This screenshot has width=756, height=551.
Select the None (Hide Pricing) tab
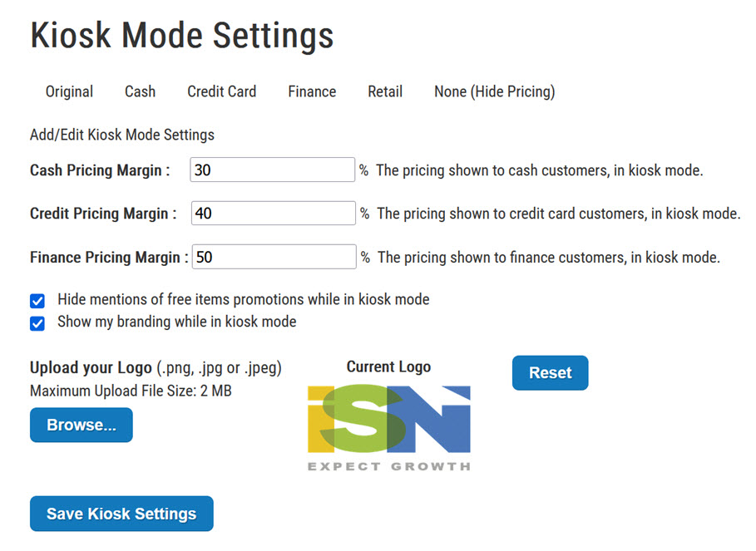click(x=494, y=91)
